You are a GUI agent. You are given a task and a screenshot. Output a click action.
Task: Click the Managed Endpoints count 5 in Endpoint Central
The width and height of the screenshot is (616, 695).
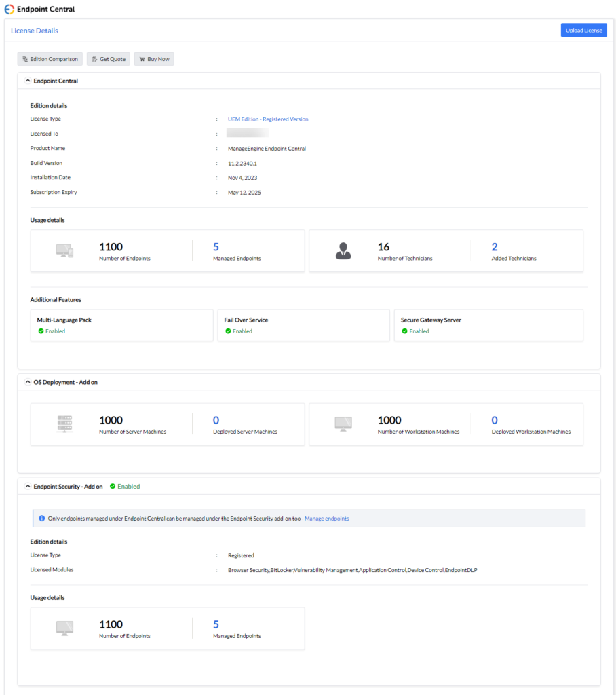point(216,247)
